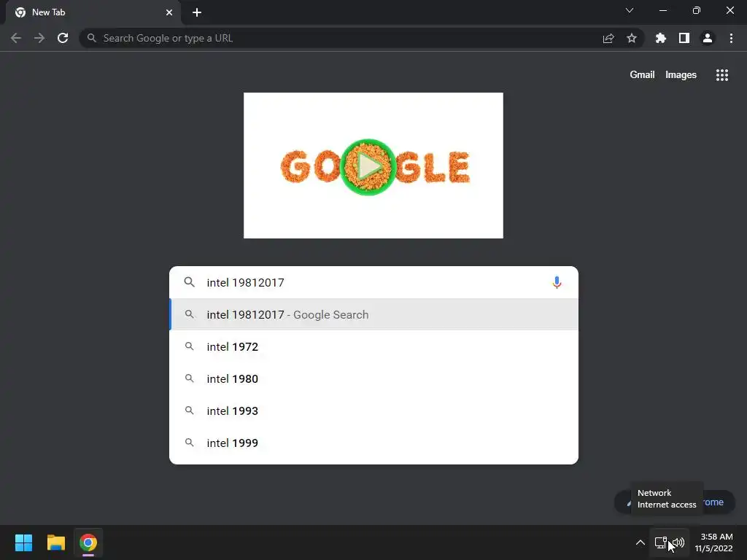The height and width of the screenshot is (560, 747).
Task: Start voice search with microphone icon
Action: click(557, 282)
